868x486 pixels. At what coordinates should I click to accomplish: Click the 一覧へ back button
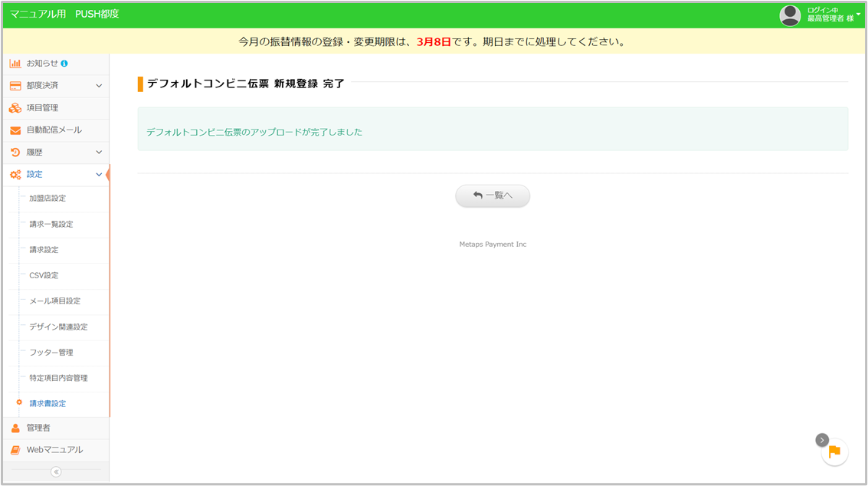493,196
